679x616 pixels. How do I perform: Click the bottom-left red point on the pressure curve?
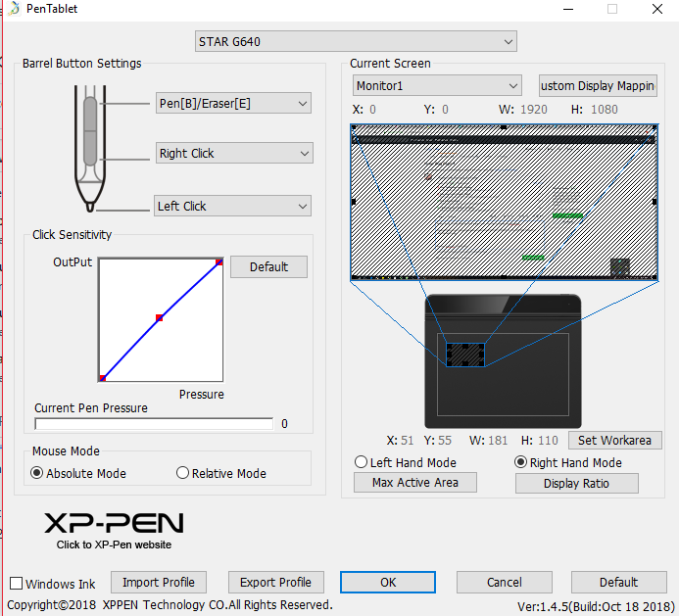103,378
